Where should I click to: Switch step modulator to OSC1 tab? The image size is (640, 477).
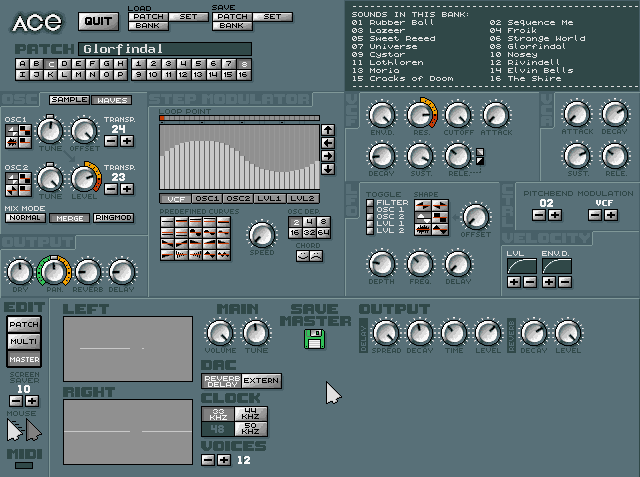207,199
